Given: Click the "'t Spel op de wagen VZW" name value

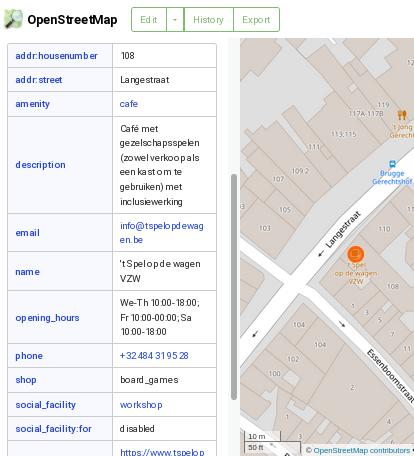Looking at the screenshot, I should [160, 271].
